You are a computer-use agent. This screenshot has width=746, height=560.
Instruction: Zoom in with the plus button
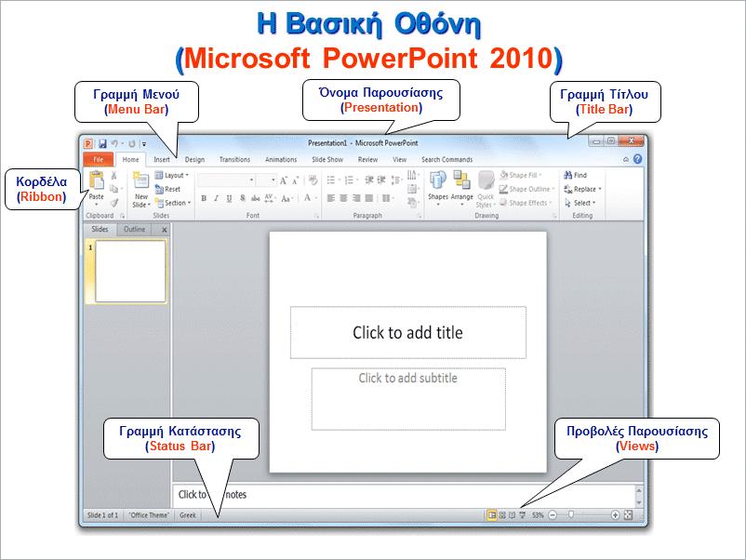[615, 515]
